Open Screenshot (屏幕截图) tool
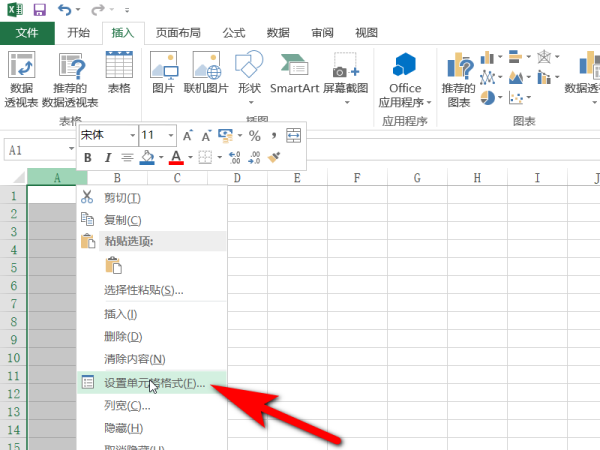 (346, 78)
